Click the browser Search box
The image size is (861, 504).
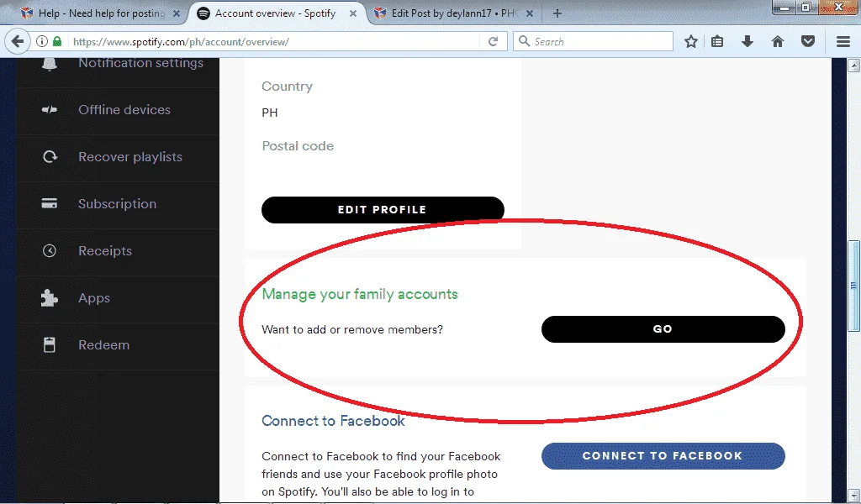coord(593,41)
